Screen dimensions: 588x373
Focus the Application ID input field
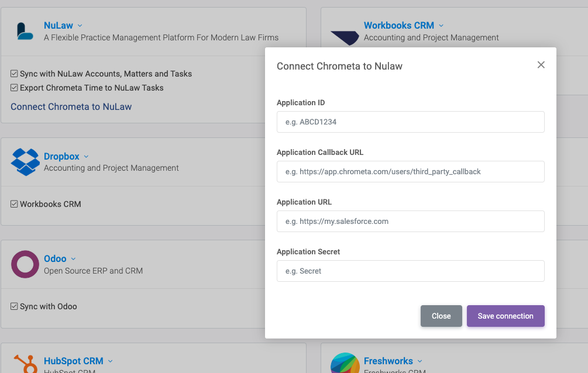click(410, 122)
